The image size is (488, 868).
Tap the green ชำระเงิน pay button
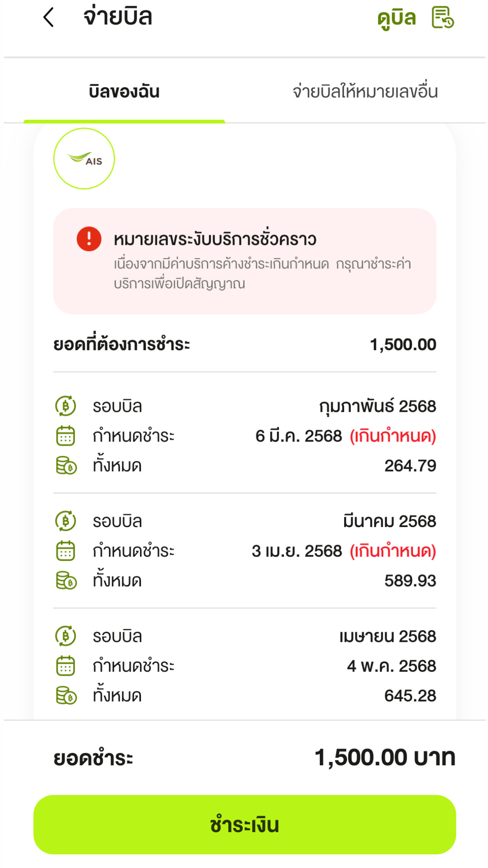coord(244,825)
